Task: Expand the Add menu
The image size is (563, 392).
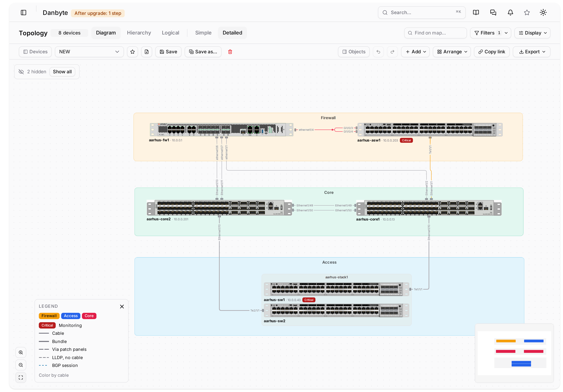Action: point(415,52)
